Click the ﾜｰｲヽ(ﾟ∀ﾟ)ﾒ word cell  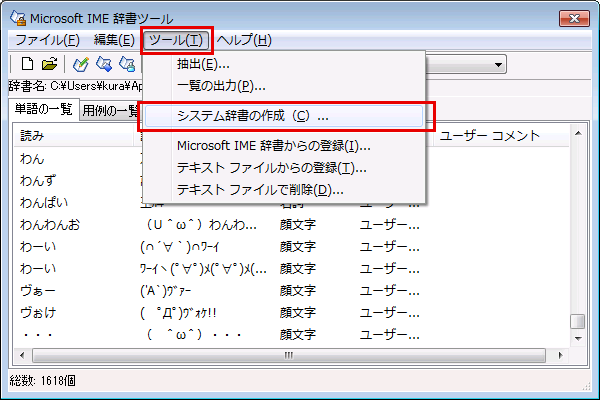click(x=204, y=269)
